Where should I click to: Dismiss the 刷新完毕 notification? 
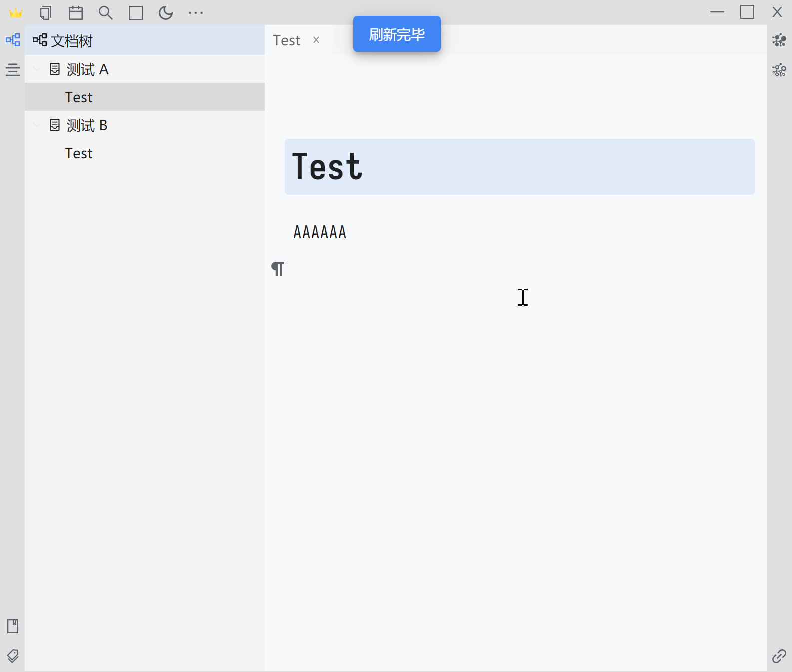397,34
